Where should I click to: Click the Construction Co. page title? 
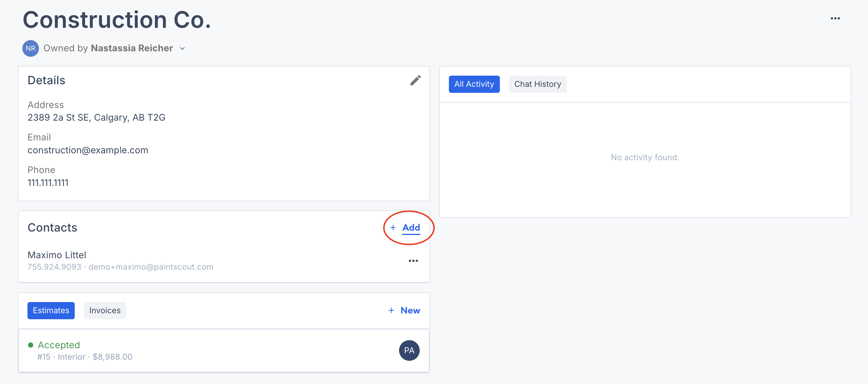(117, 19)
